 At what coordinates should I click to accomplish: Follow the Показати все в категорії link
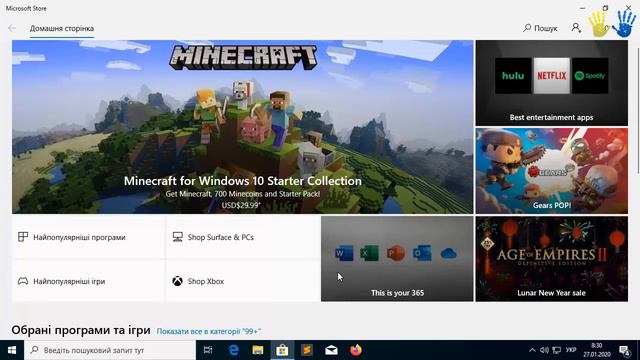point(209,331)
